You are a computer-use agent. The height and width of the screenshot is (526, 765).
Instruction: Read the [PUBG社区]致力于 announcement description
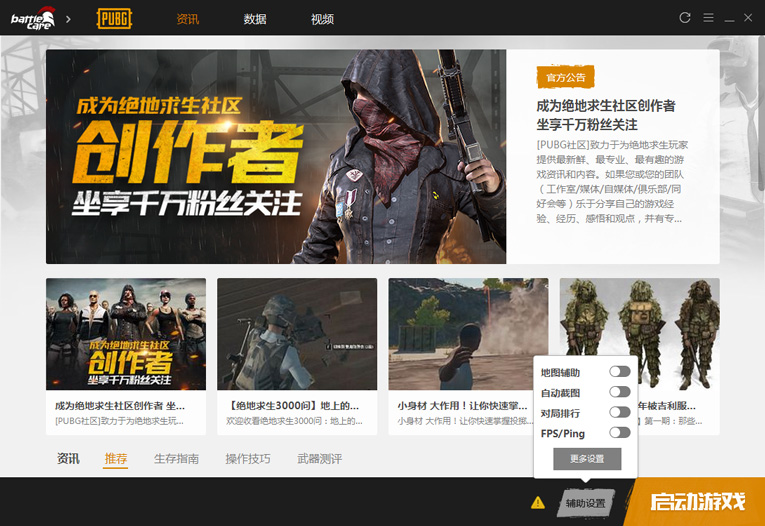coord(612,182)
